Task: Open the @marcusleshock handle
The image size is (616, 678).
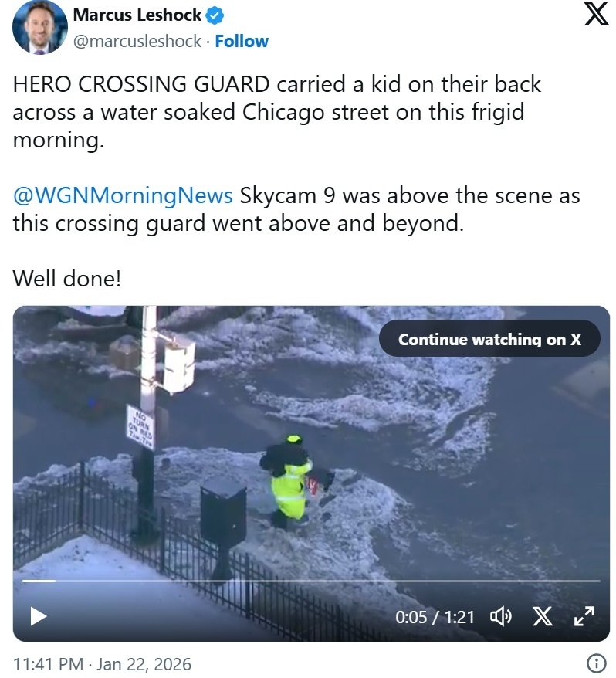Action: coord(137,41)
